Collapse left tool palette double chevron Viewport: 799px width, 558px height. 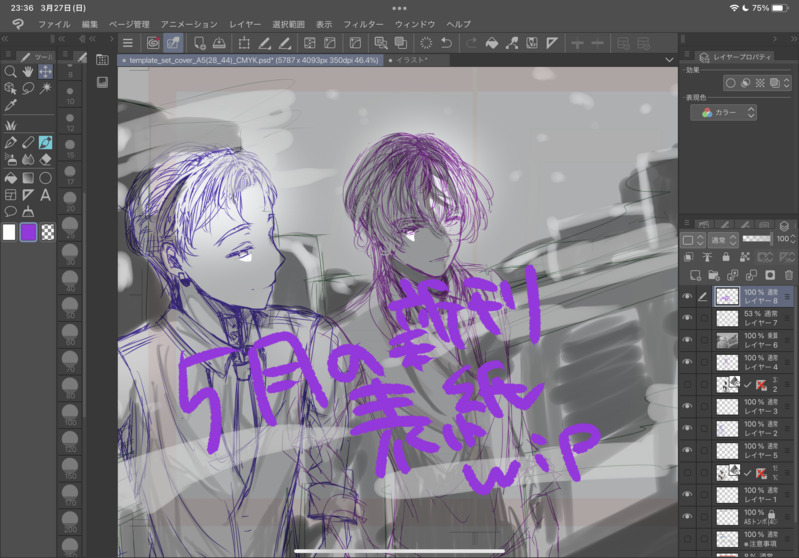click(x=5, y=39)
